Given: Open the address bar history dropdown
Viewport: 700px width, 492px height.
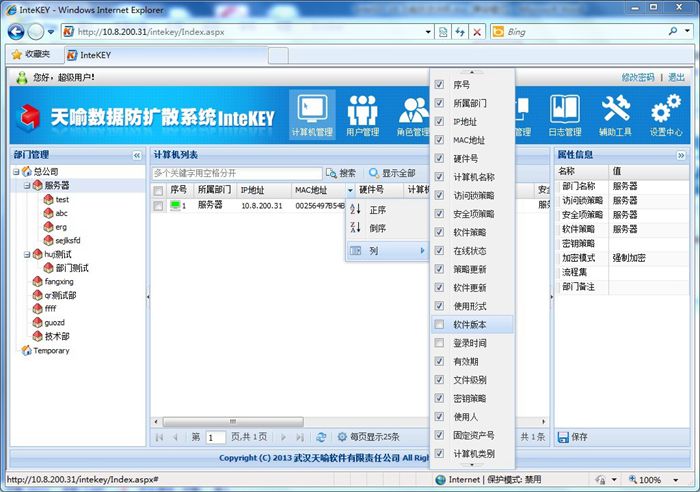Looking at the screenshot, I should point(428,32).
